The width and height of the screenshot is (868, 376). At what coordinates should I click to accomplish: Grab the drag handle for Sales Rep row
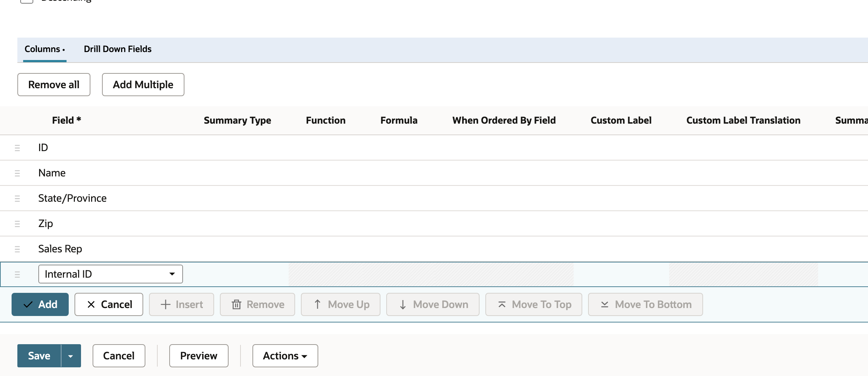click(x=17, y=249)
